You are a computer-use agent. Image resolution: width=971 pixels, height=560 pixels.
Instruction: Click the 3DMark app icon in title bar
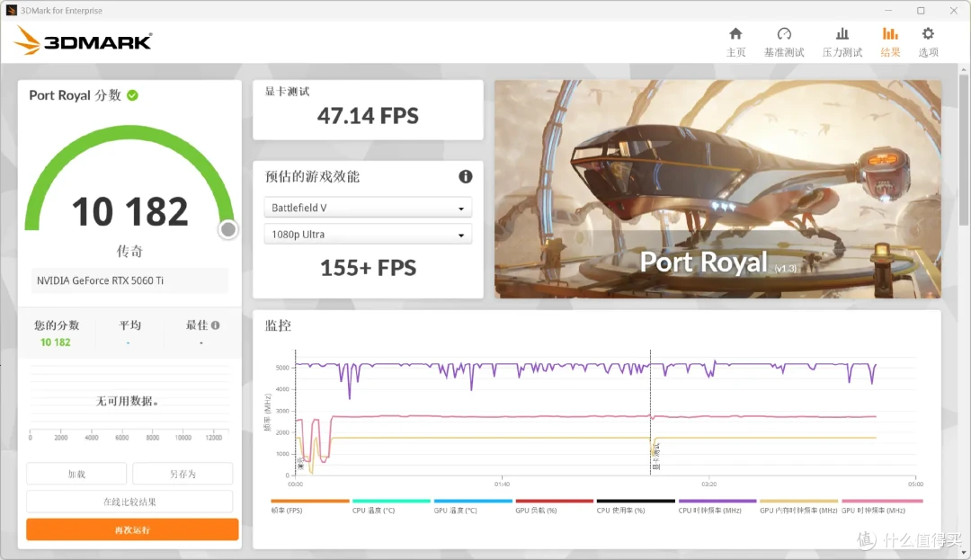11,10
